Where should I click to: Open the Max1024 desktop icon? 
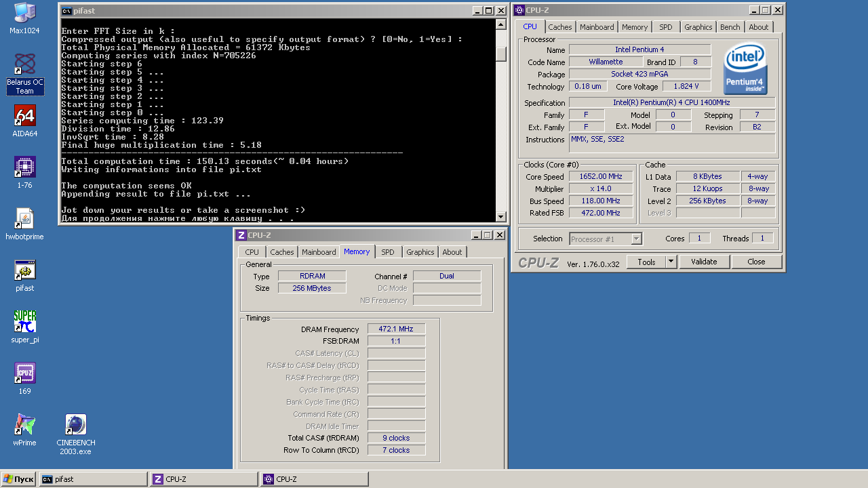click(24, 18)
